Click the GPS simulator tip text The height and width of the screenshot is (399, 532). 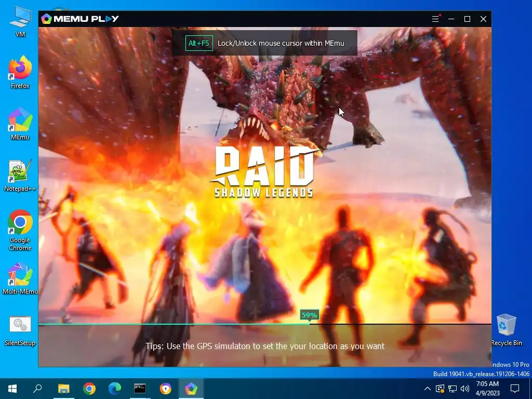(265, 346)
